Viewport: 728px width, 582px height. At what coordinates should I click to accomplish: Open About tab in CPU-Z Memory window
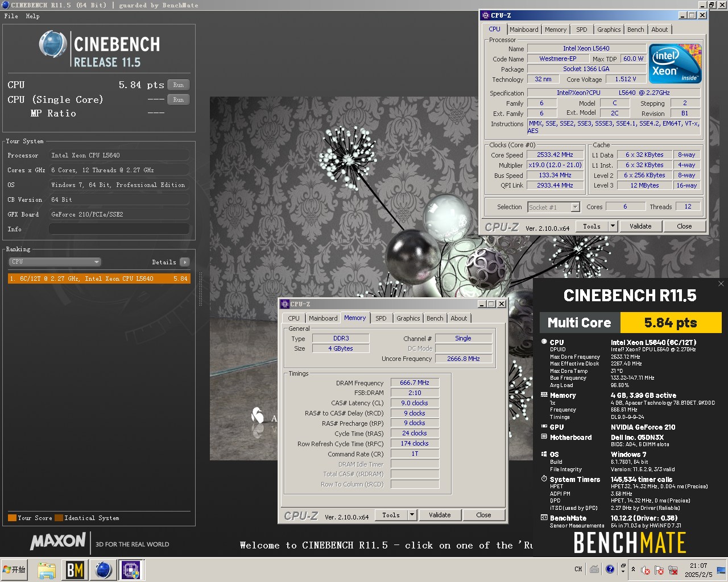pos(459,318)
